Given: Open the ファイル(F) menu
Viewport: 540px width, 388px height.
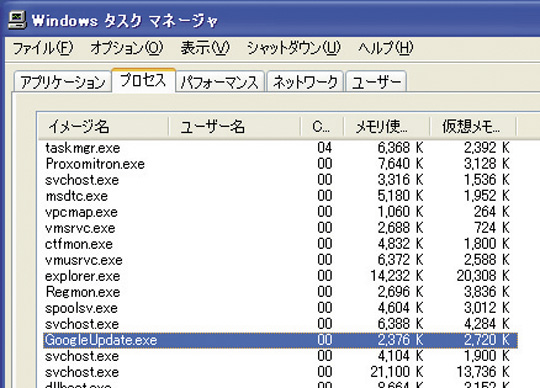Looking at the screenshot, I should pyautogui.click(x=43, y=48).
